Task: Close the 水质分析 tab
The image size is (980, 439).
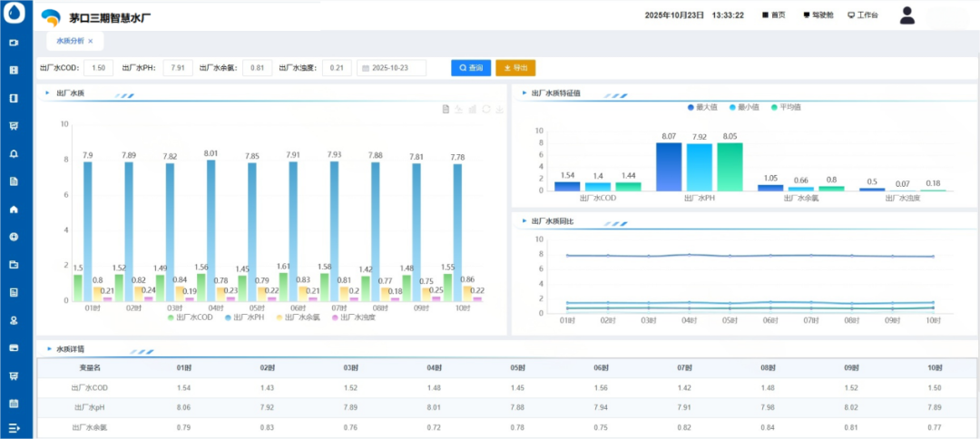Action: pyautogui.click(x=91, y=41)
